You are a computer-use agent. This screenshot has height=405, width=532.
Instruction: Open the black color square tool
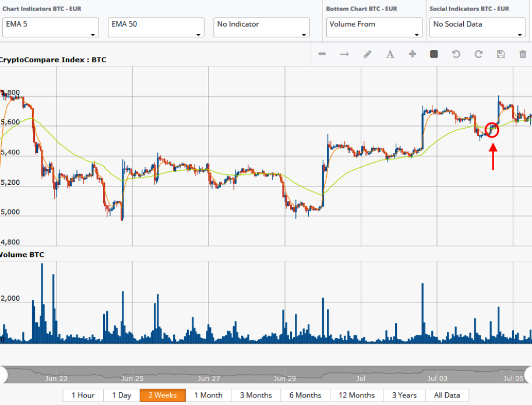[434, 54]
